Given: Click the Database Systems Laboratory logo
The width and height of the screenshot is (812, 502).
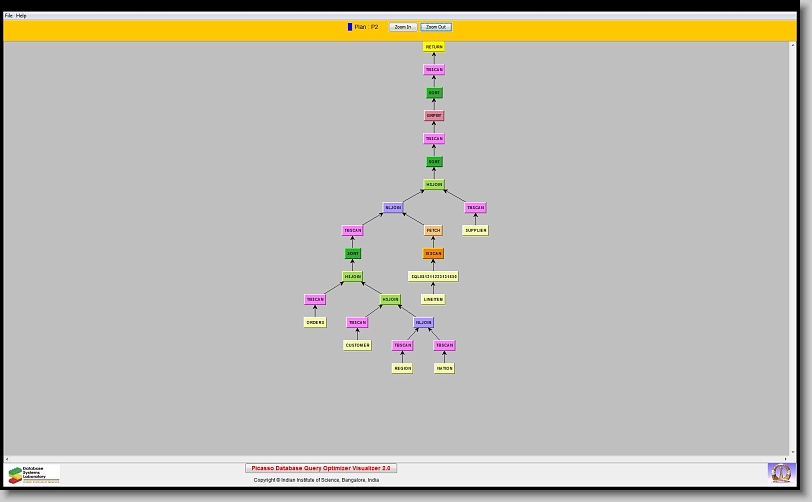Looking at the screenshot, I should [x=33, y=474].
